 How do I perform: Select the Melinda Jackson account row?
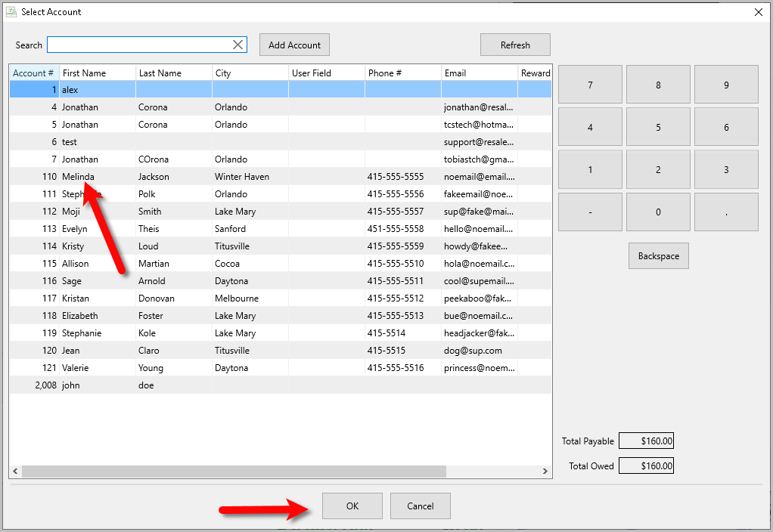pyautogui.click(x=281, y=176)
